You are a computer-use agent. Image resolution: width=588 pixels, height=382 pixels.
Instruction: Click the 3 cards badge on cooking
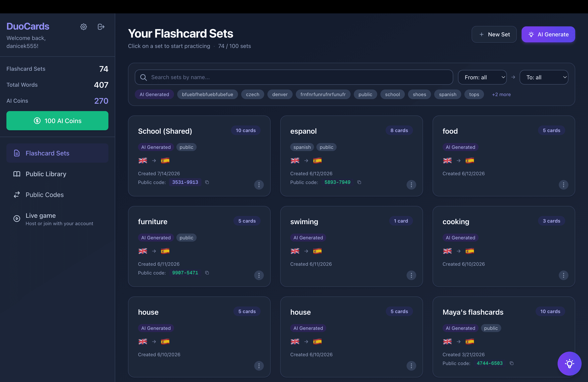pyautogui.click(x=551, y=221)
